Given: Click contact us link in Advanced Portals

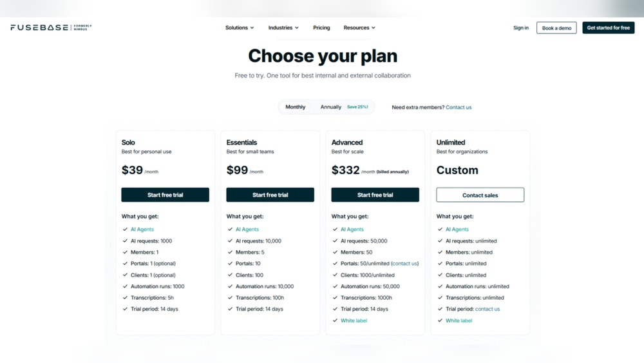Looking at the screenshot, I should (404, 264).
